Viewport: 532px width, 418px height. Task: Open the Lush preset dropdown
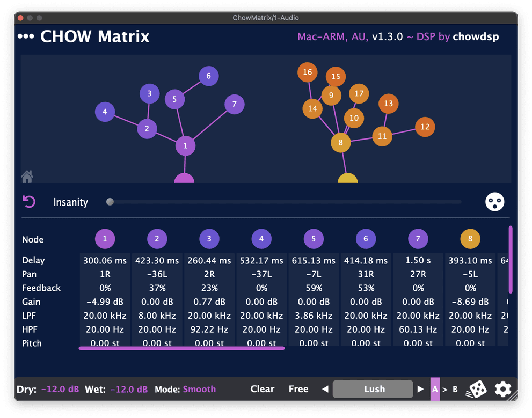pyautogui.click(x=374, y=389)
